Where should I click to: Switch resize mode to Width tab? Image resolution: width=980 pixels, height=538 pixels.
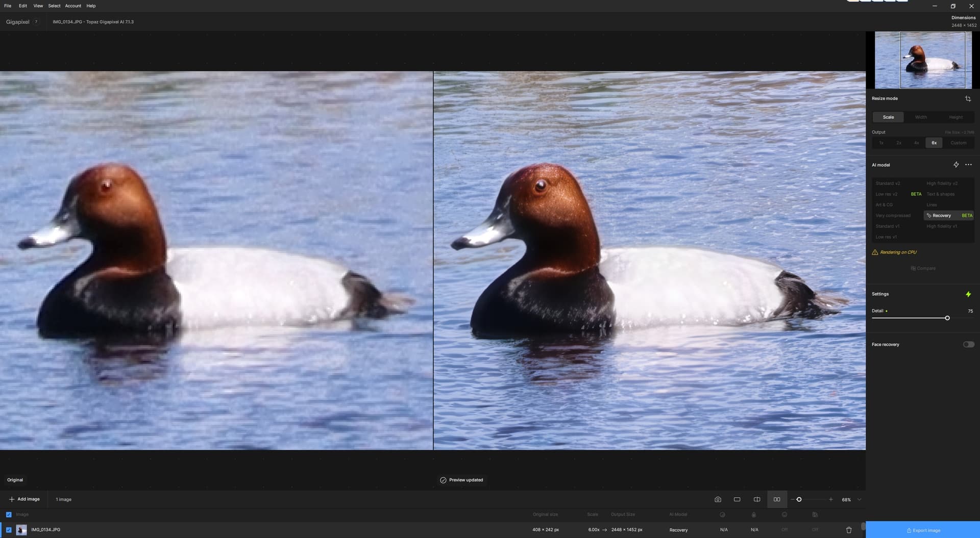pos(921,117)
